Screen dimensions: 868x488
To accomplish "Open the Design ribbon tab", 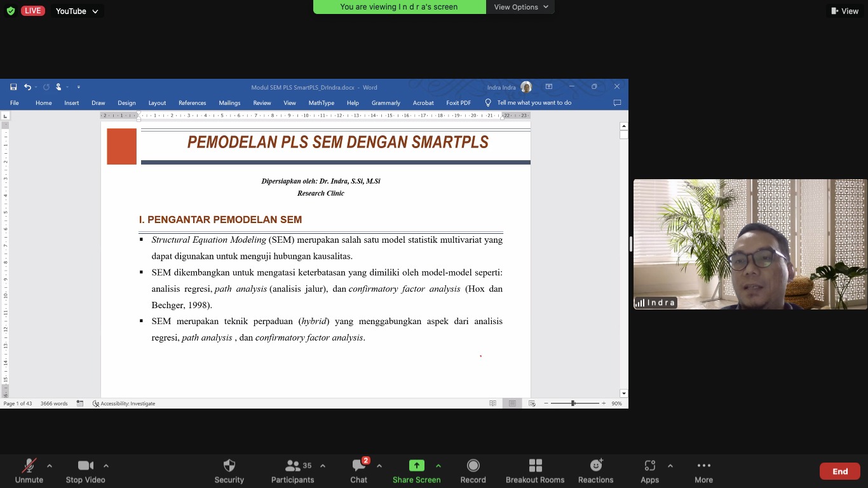I will tap(126, 103).
